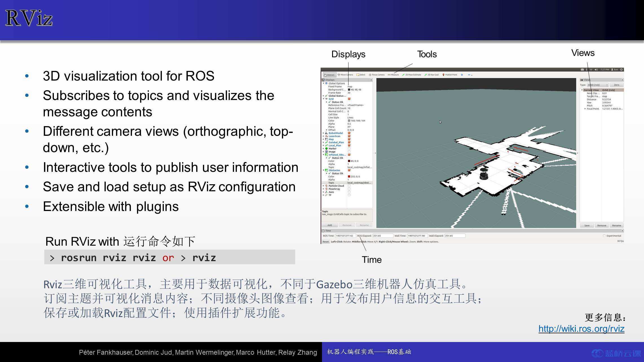The width and height of the screenshot is (644, 362).
Task: Open the Ubuntu volume indicator
Action: click(x=596, y=70)
